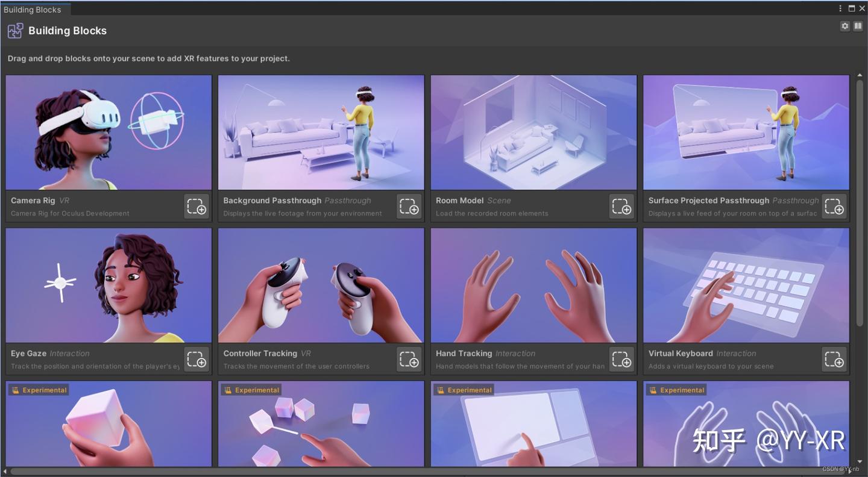
Task: Select the Camera Rig thumbnail
Action: pos(108,132)
